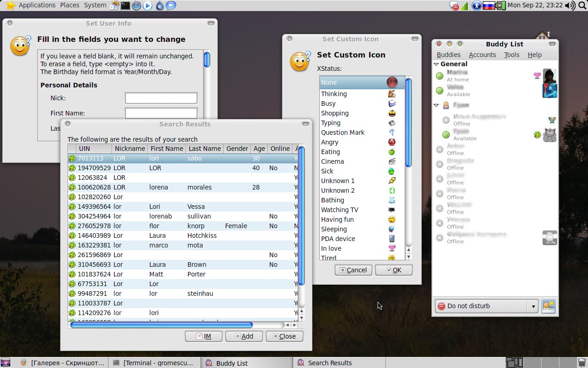Image resolution: width=588 pixels, height=368 pixels.
Task: Open the Applications menu
Action: 37,5
